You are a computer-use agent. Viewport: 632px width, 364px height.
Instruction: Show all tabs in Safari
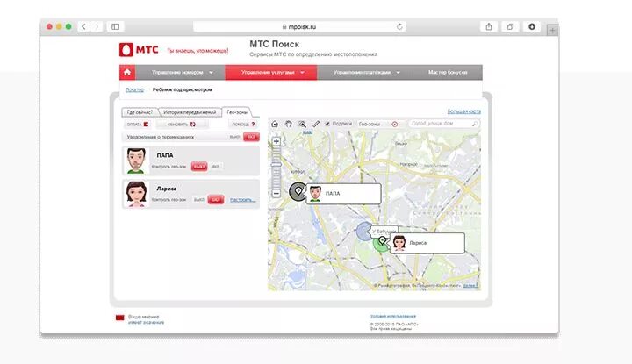coord(510,26)
